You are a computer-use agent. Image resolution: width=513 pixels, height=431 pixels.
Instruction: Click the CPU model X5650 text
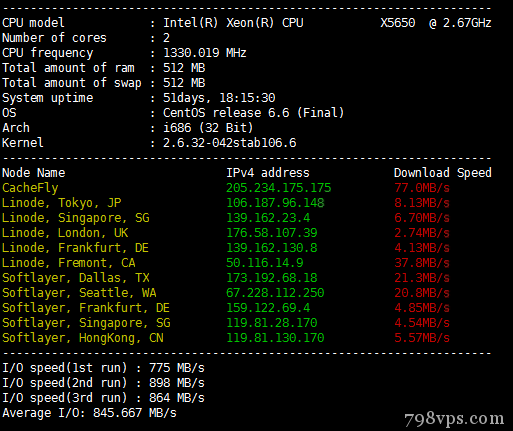click(398, 23)
